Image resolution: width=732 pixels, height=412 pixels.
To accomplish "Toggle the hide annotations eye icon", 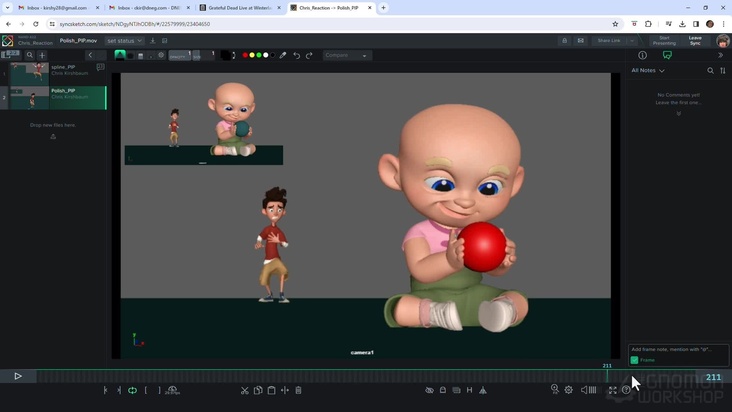I will tap(429, 390).
